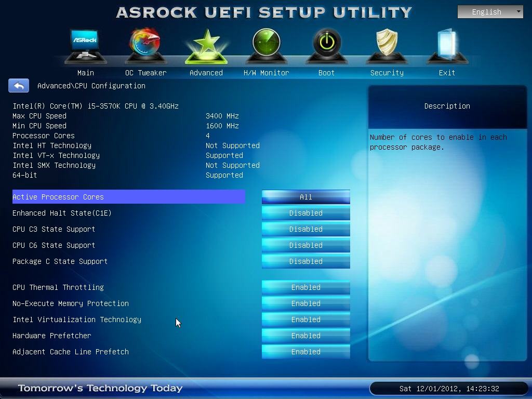Select Intel Virtualization Technology label
Image resolution: width=532 pixels, height=399 pixels.
(x=77, y=320)
